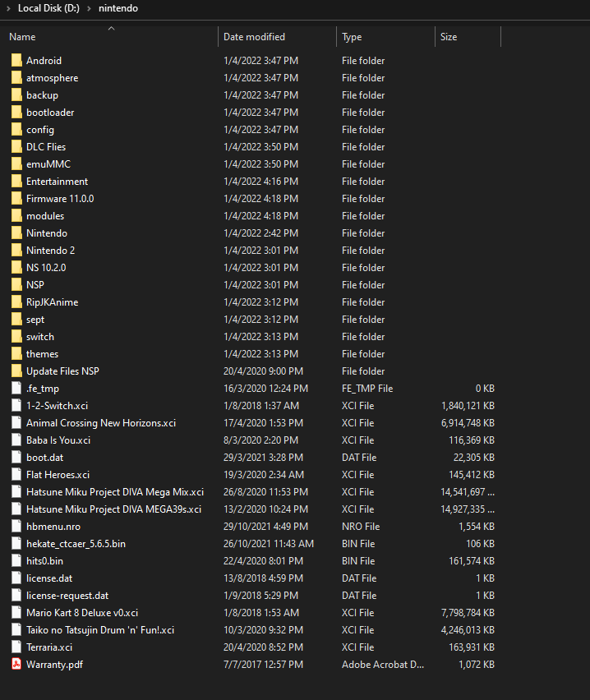The height and width of the screenshot is (700, 590).
Task: Click the Update Files NSP folder icon
Action: point(16,371)
